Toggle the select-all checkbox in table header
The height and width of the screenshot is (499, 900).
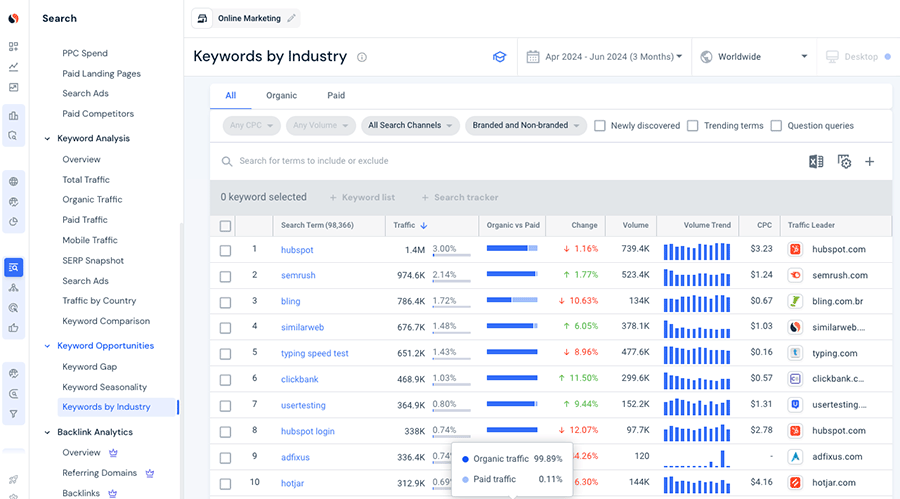(226, 226)
